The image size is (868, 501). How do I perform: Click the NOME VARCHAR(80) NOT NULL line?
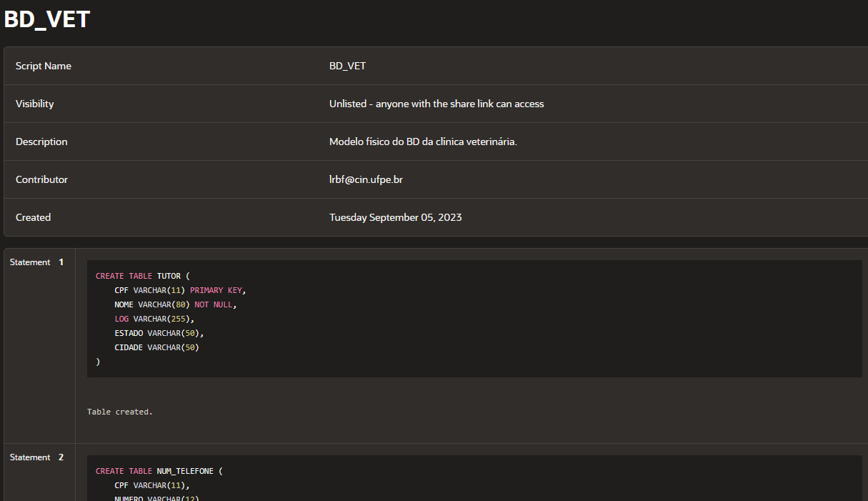175,304
